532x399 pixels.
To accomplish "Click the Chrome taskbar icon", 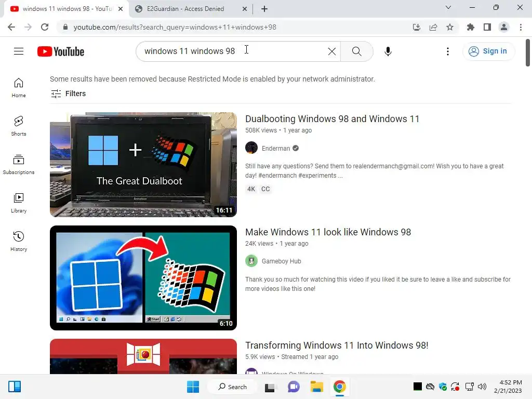I will pos(340,387).
